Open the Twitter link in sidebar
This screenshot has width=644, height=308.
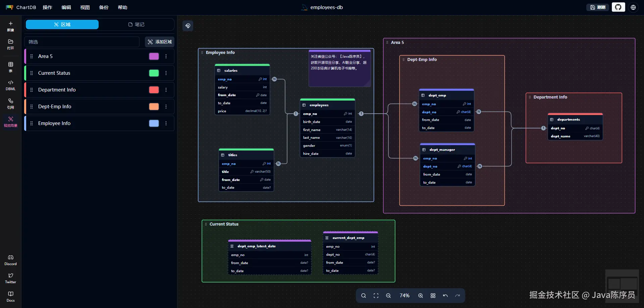[10, 278]
